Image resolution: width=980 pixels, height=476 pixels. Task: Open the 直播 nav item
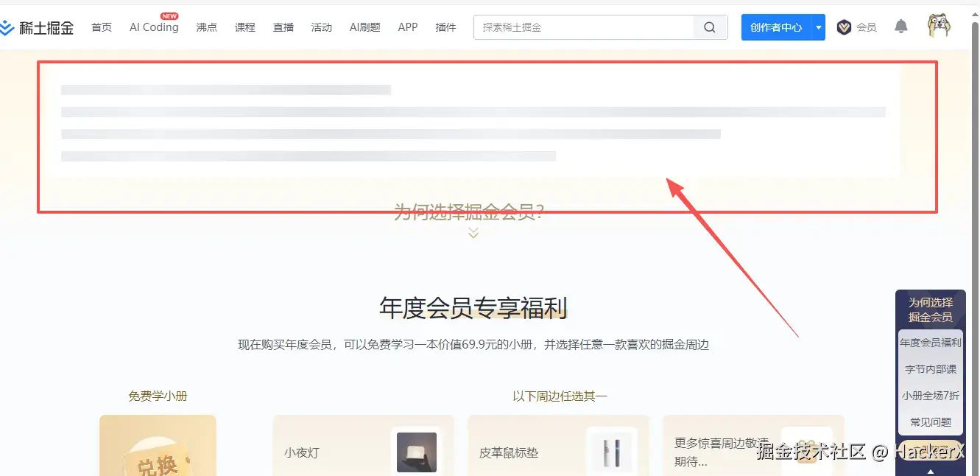coord(283,27)
